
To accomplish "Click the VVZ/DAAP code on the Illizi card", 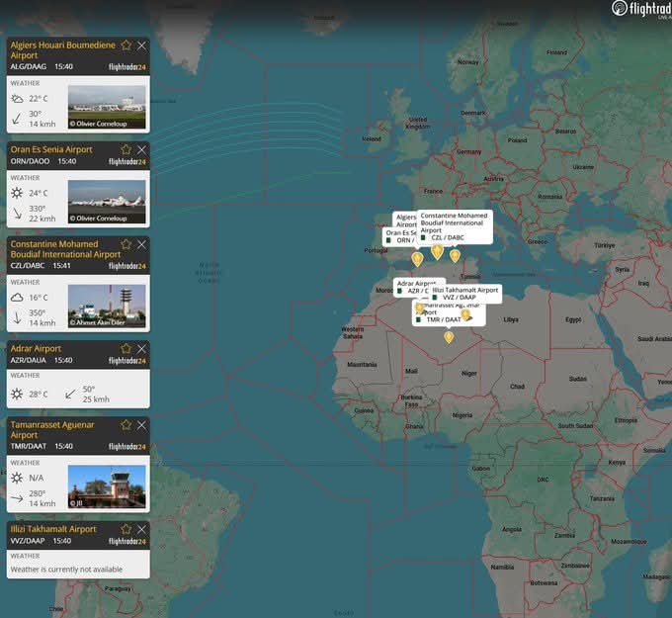I will [x=28, y=541].
